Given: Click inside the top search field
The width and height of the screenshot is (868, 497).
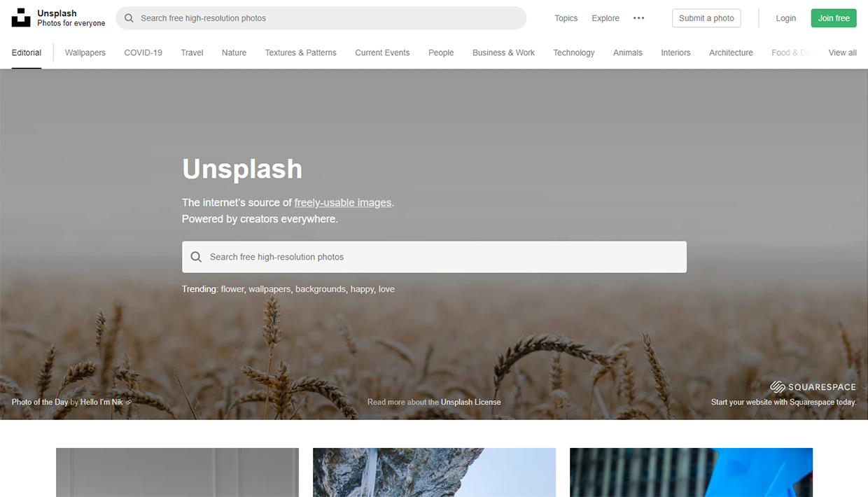Looking at the screenshot, I should pyautogui.click(x=321, y=18).
